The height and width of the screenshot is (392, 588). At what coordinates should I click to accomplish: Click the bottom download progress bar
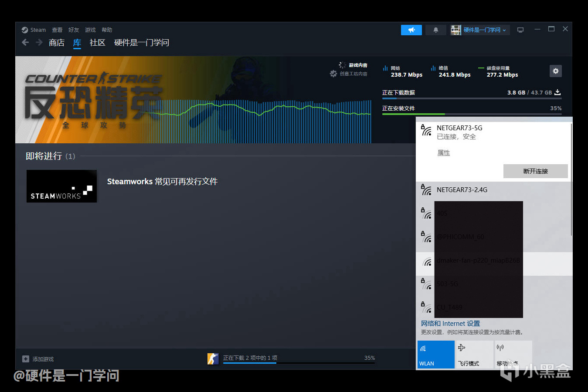pos(299,363)
